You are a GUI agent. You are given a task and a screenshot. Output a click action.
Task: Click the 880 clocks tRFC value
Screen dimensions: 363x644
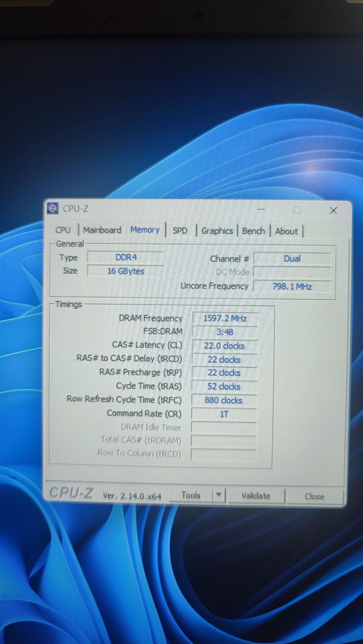[x=224, y=400]
